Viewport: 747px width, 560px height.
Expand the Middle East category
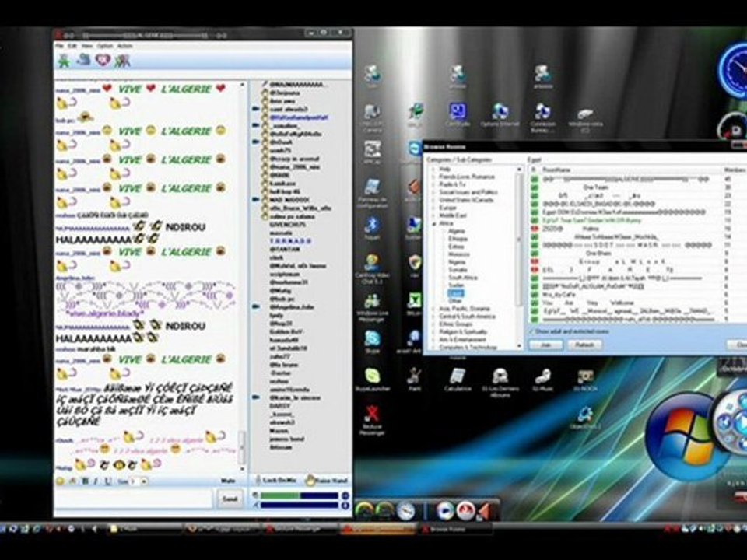point(433,215)
